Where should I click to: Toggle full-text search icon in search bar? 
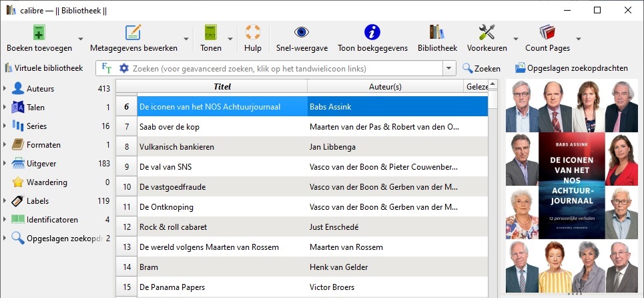tap(107, 68)
